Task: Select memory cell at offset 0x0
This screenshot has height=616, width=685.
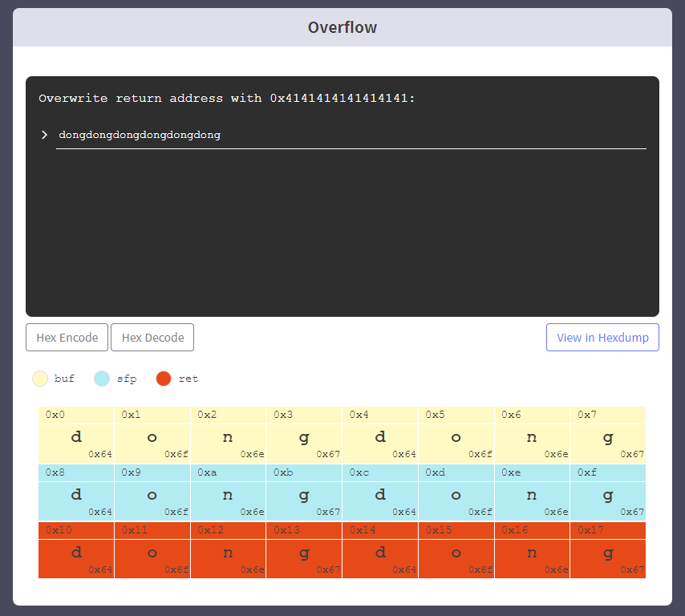Action: tap(76, 435)
